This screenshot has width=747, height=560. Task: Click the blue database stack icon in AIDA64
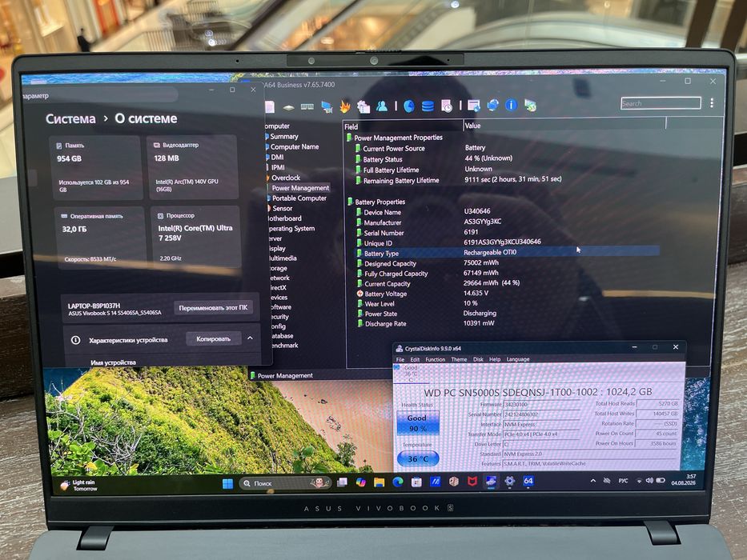coord(428,106)
